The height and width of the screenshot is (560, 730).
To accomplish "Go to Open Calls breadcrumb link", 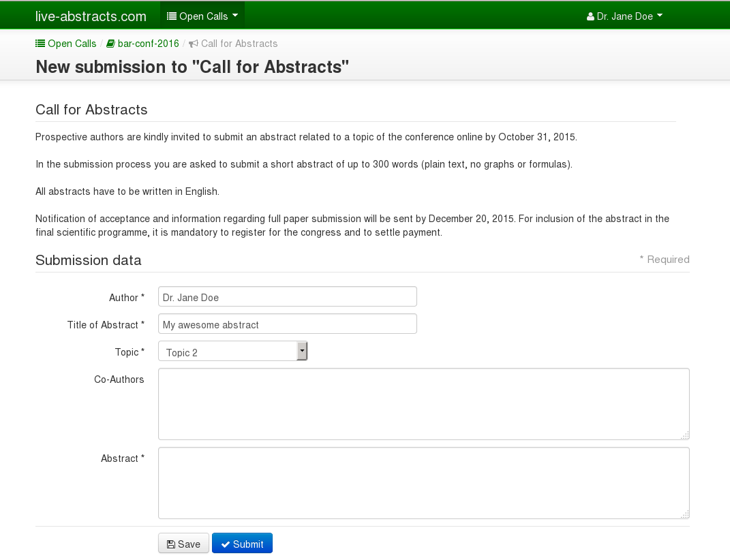I will coord(72,44).
